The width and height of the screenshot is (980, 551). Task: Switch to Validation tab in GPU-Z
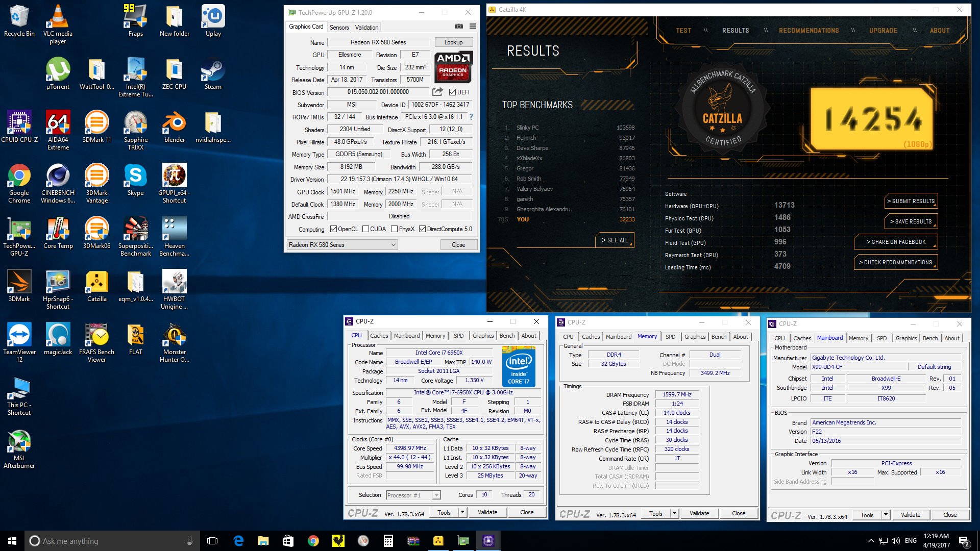coord(366,28)
